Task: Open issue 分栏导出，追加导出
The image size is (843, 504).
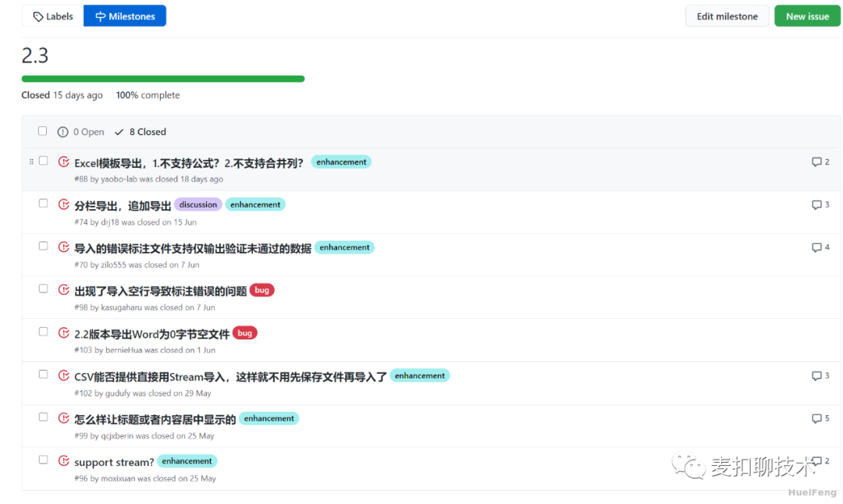Action: tap(123, 206)
